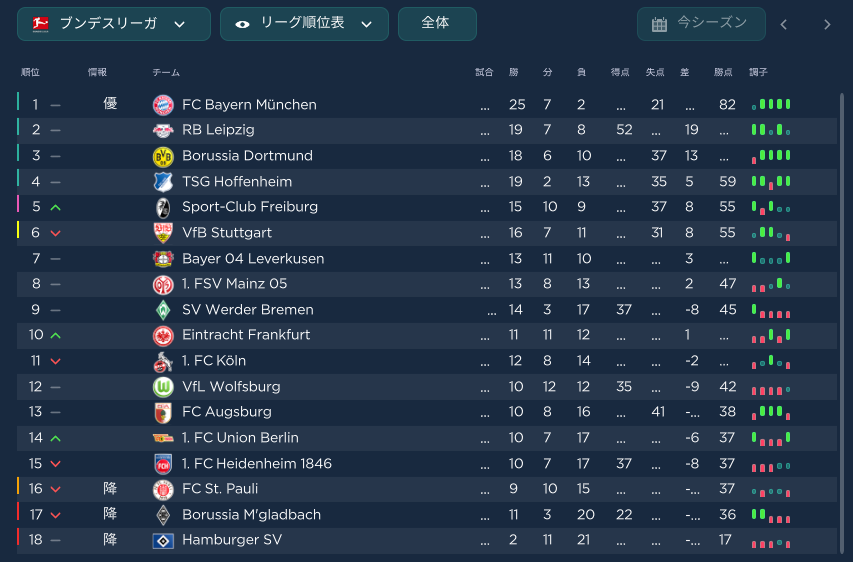The width and height of the screenshot is (853, 562).
Task: Click the 1. FC Heidenheim crest
Action: (163, 464)
